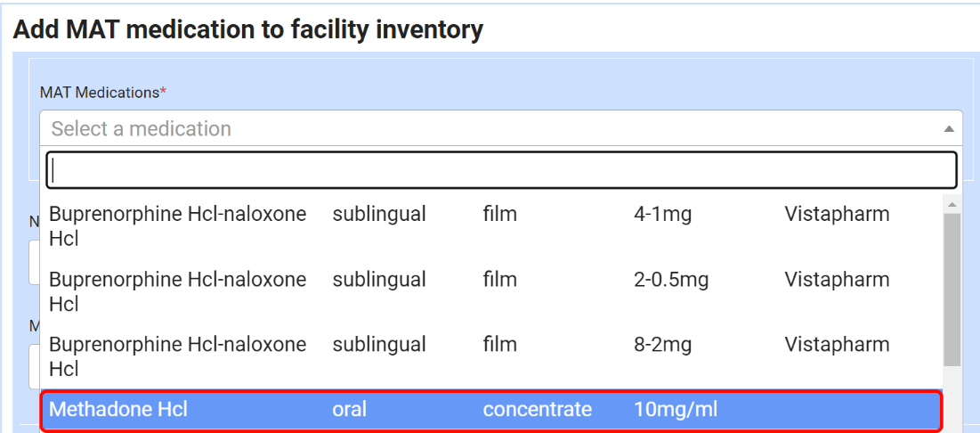Click 'sublingual' route in the 4-1mg row
Image resolution: width=980 pixels, height=433 pixels.
click(x=379, y=214)
